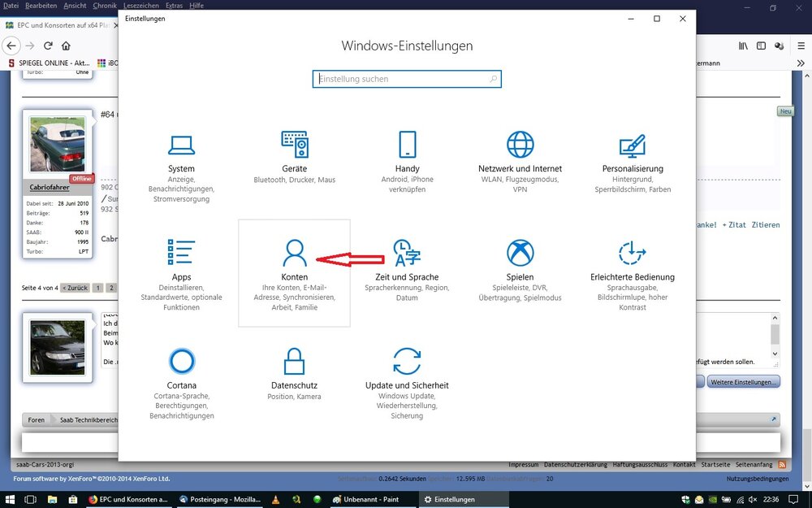Open the Haftungsausschluss footer link
Screen dimensions: 812x508
(640, 464)
